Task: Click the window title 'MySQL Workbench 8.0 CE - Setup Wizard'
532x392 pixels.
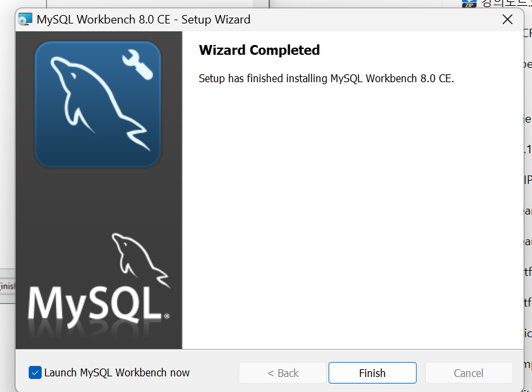Action: pyautogui.click(x=143, y=20)
